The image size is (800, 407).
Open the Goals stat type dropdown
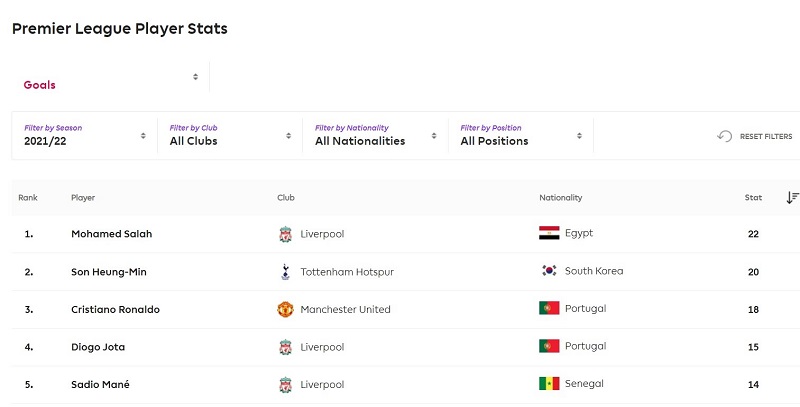pyautogui.click(x=110, y=82)
